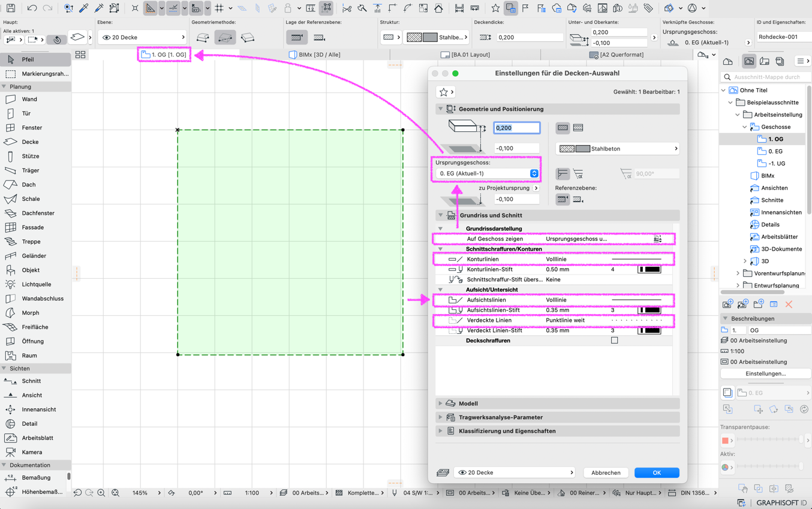Click the save icon in top toolbar
This screenshot has width=812, height=509.
[11, 8]
